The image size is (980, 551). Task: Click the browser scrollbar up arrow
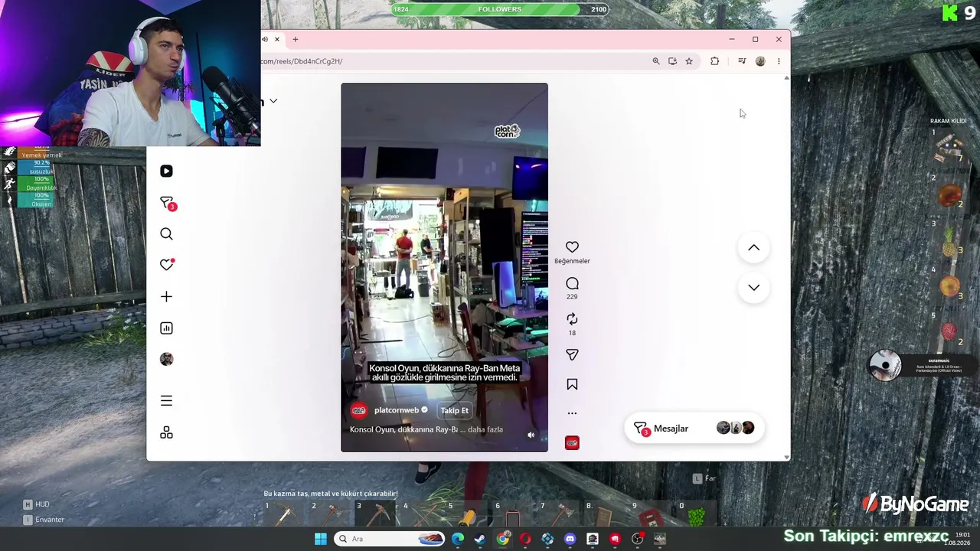[786, 78]
